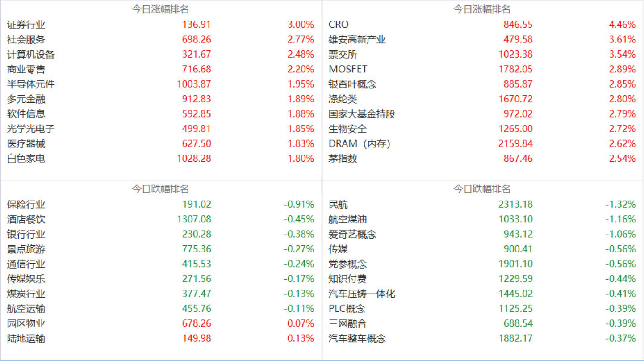
Task: Open the 爱奇艺概念 row
Action: (x=482, y=234)
